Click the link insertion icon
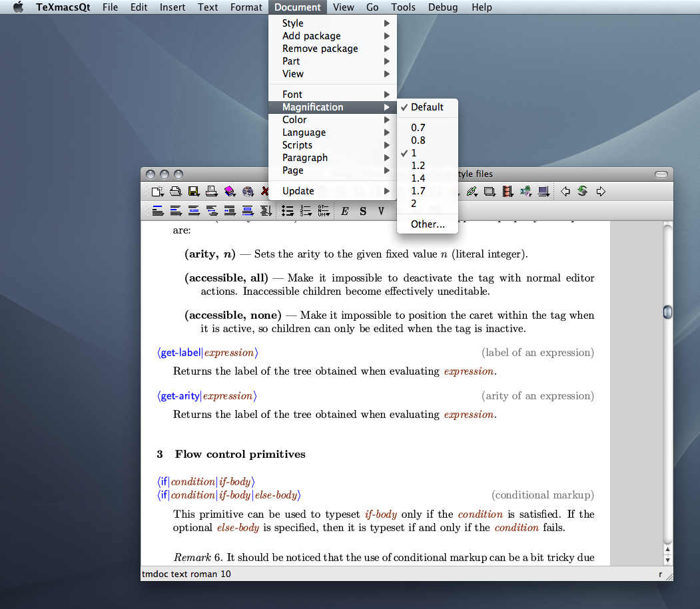Viewport: 700px width, 609px height. click(472, 192)
